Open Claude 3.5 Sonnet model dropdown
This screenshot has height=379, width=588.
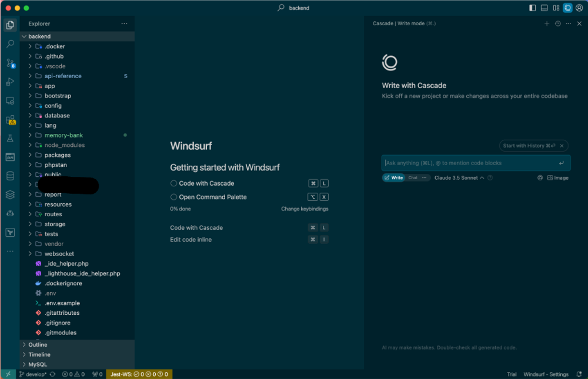tap(459, 177)
